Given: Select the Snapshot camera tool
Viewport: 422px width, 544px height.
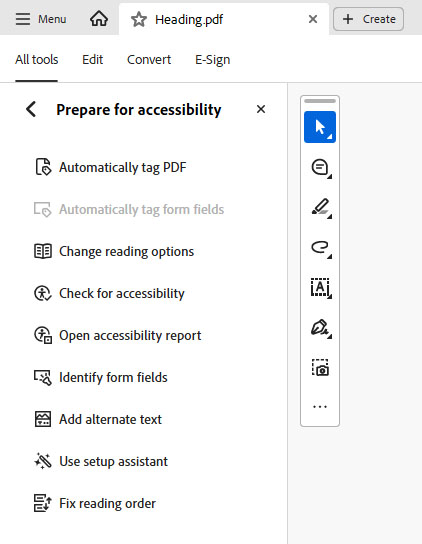Looking at the screenshot, I should click(320, 368).
